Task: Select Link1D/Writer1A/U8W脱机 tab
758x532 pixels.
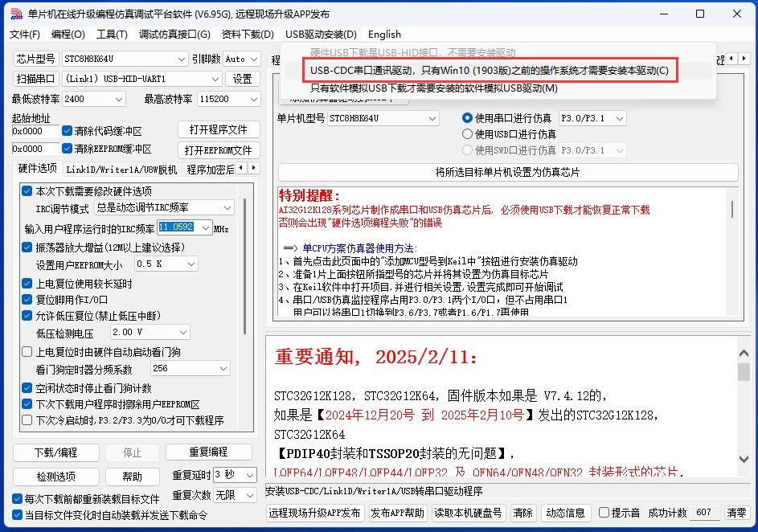Action: 121,170
